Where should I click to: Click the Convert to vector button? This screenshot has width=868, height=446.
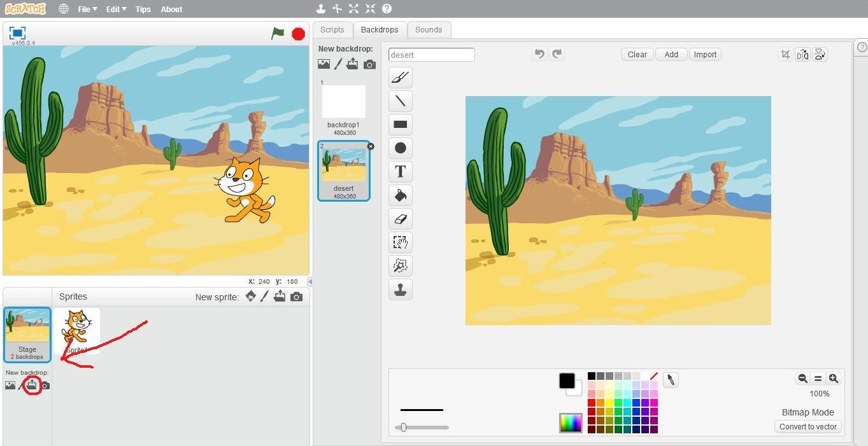[x=808, y=427]
